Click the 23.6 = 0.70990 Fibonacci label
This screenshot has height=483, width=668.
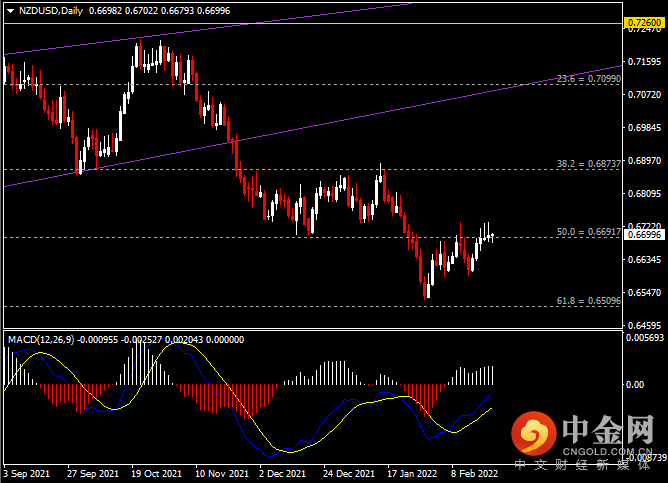pyautogui.click(x=589, y=79)
